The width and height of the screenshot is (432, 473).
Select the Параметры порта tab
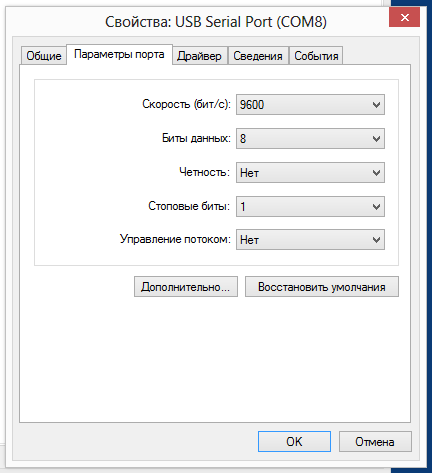point(119,54)
